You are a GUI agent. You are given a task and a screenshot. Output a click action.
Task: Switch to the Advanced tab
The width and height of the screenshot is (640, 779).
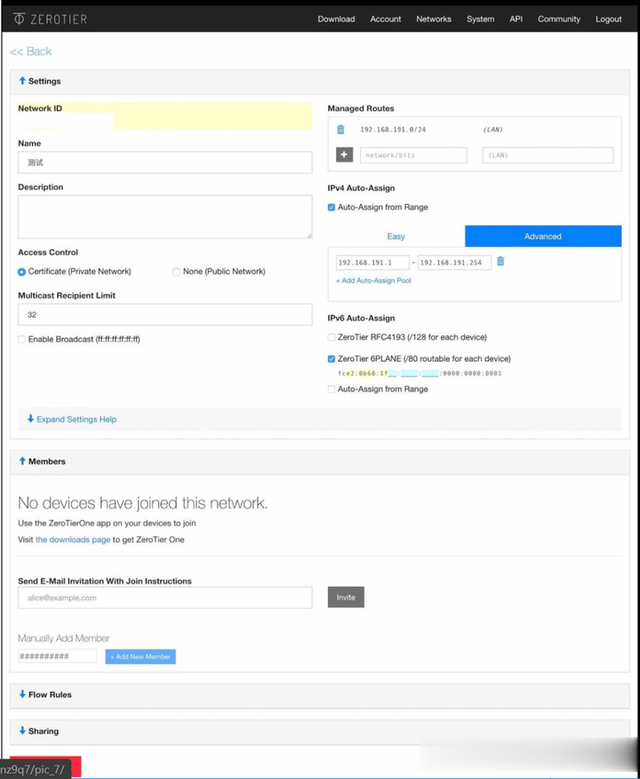(x=543, y=236)
